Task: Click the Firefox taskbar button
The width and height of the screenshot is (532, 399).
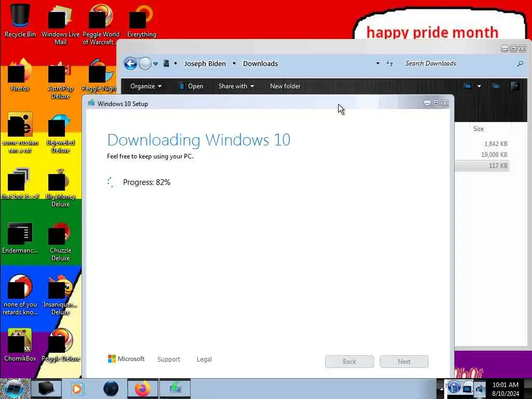Action: point(142,389)
